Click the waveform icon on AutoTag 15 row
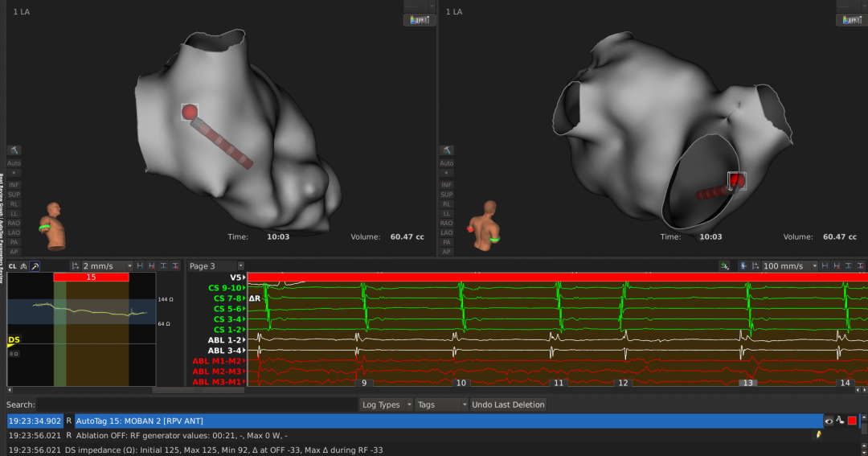The image size is (868, 456). click(840, 421)
